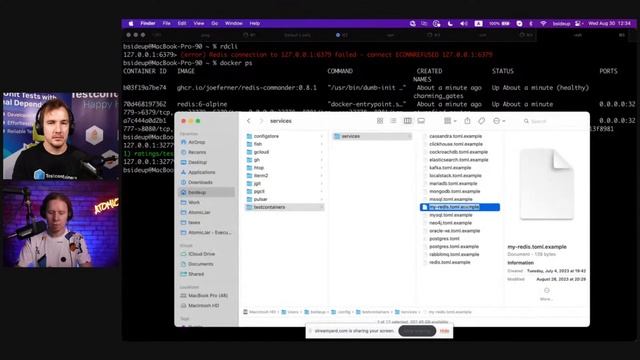640x360 pixels.
Task: Open the Finder menu in menu bar
Action: pos(148,23)
